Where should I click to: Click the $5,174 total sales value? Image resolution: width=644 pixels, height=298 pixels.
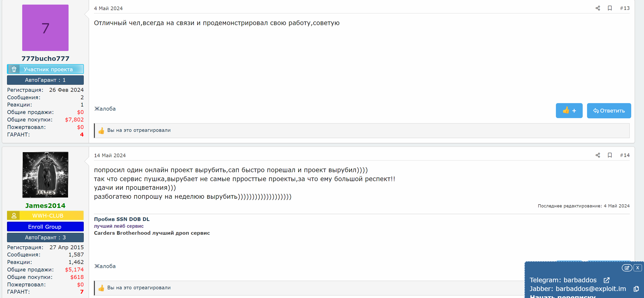tap(74, 270)
